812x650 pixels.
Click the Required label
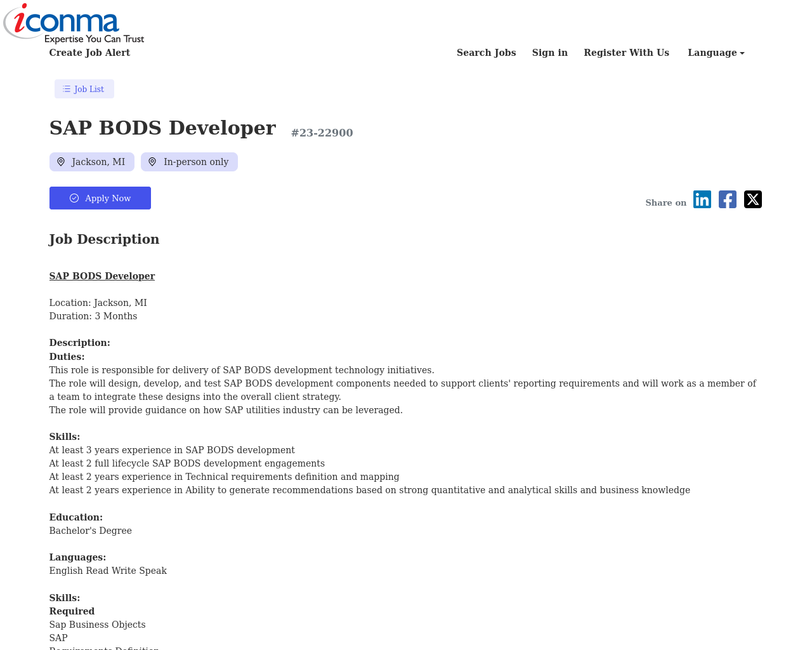(72, 611)
